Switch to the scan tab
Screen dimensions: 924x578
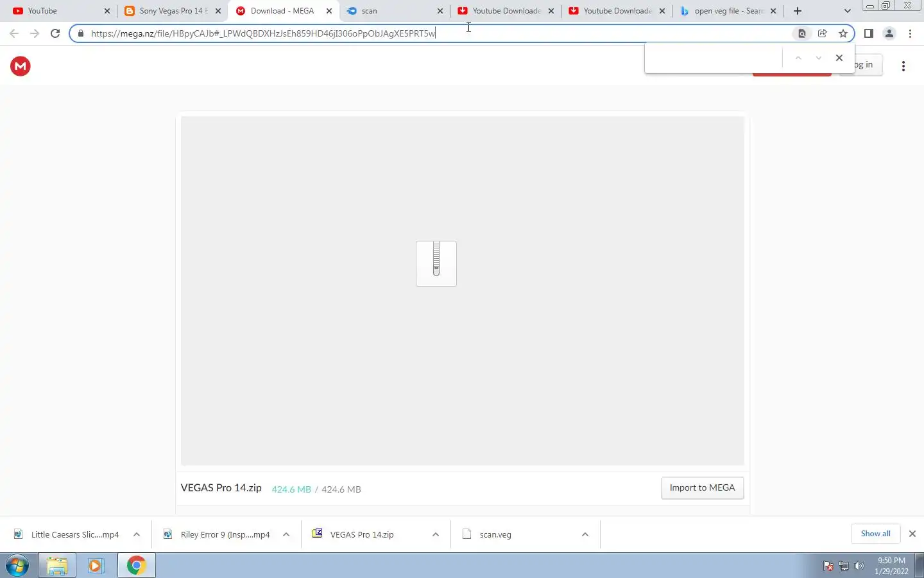coord(394,11)
